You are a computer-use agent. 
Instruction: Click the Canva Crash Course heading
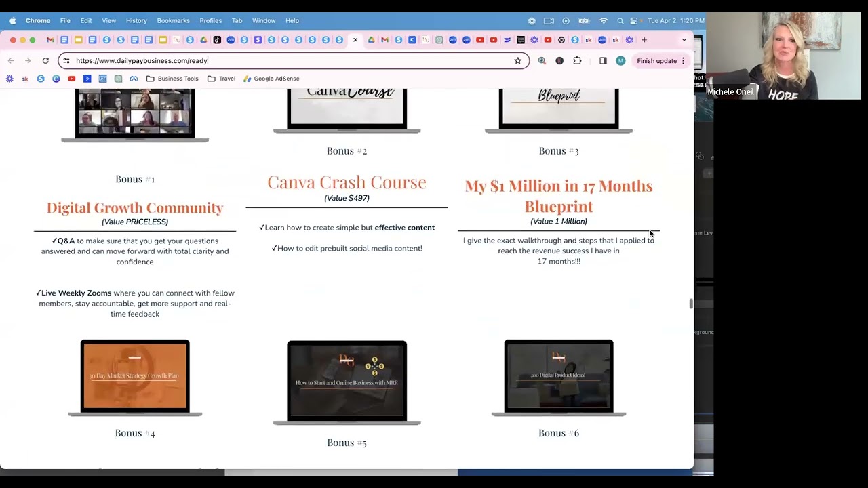pos(347,182)
